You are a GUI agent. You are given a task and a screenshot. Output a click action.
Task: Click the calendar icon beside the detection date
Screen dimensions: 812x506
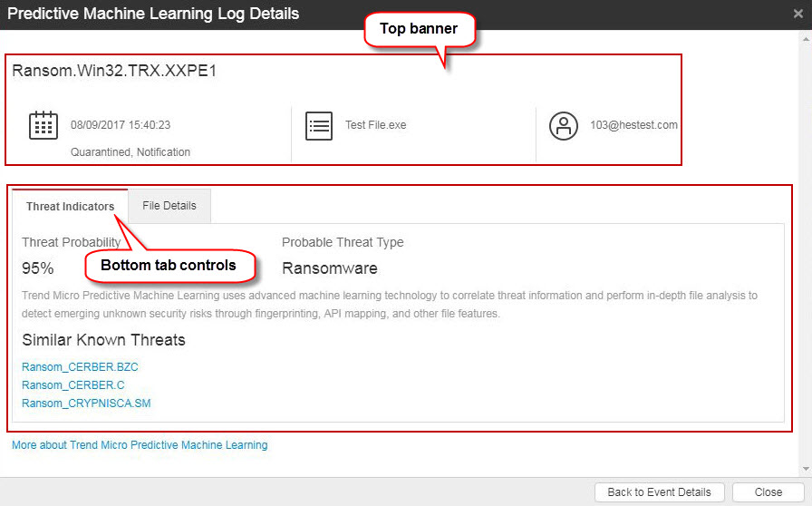pyautogui.click(x=43, y=125)
